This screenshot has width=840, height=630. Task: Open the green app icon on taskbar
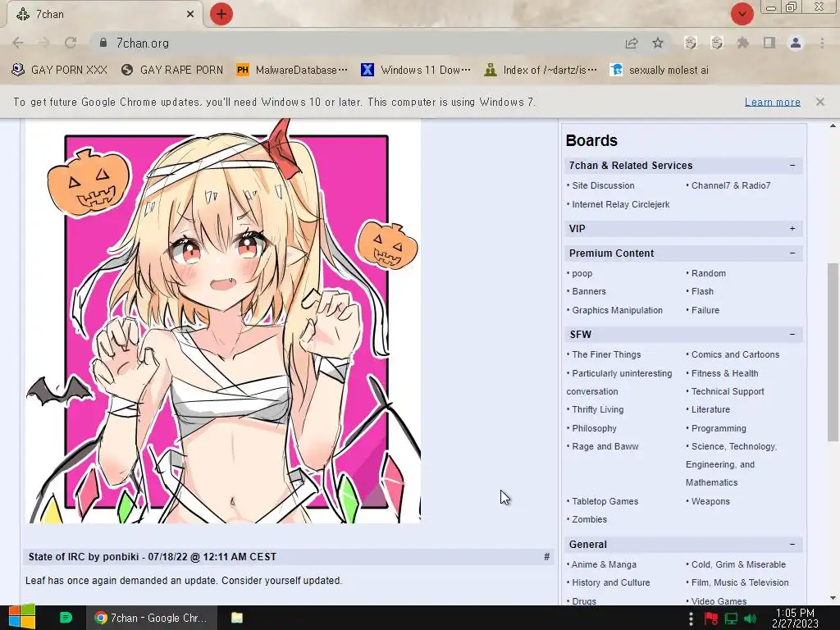(66, 618)
